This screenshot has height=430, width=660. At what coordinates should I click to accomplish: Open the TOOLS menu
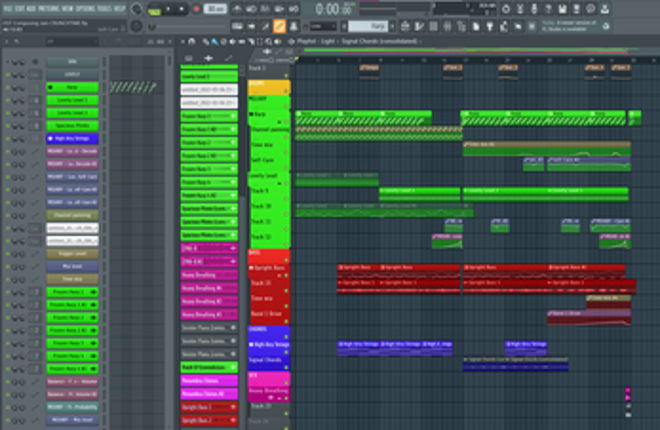tap(104, 8)
